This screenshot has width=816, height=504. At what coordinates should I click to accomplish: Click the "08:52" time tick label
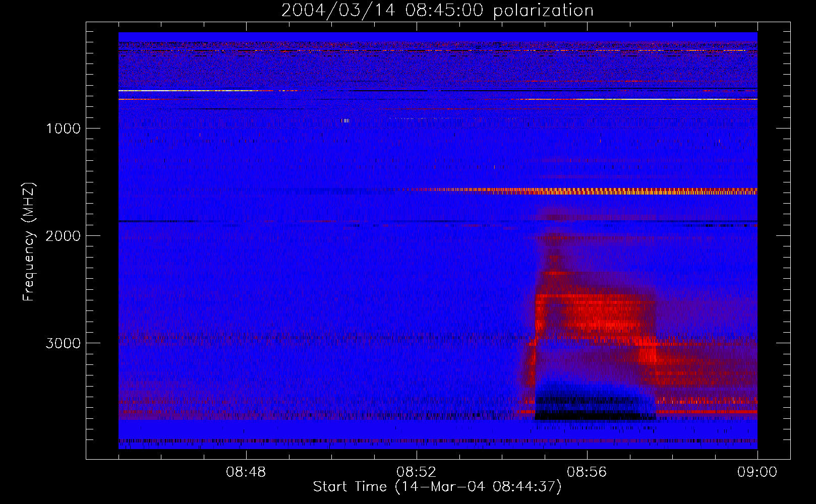pos(417,472)
